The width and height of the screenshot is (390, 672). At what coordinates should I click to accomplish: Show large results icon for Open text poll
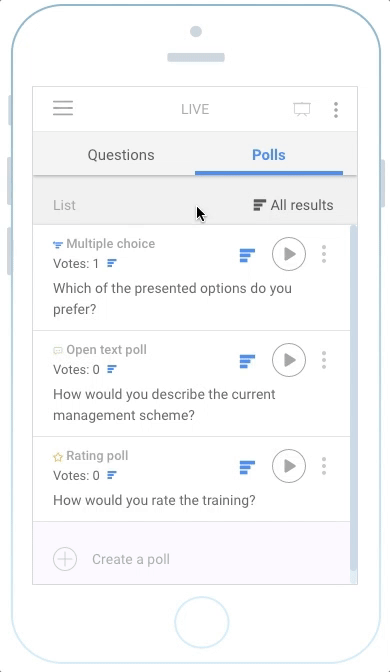coord(247,361)
